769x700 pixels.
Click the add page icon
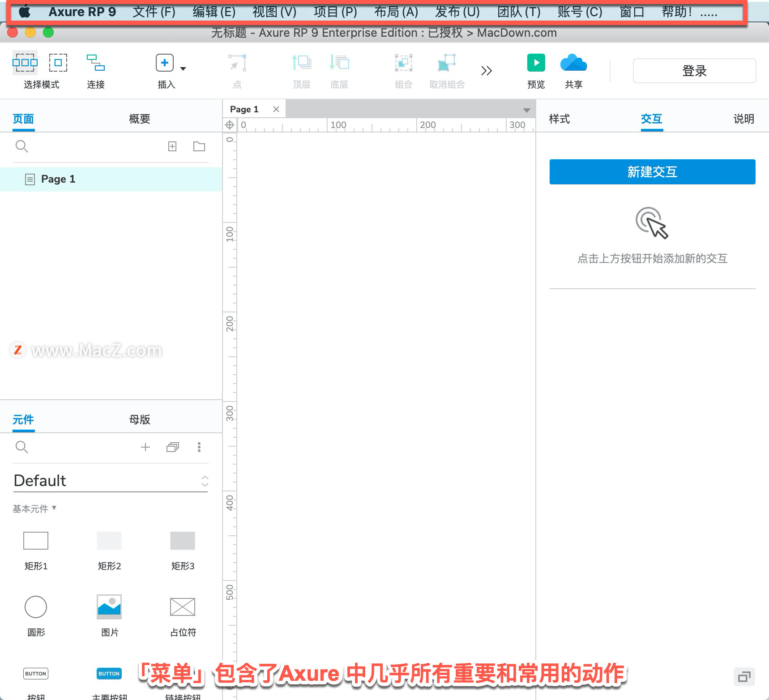(x=172, y=146)
